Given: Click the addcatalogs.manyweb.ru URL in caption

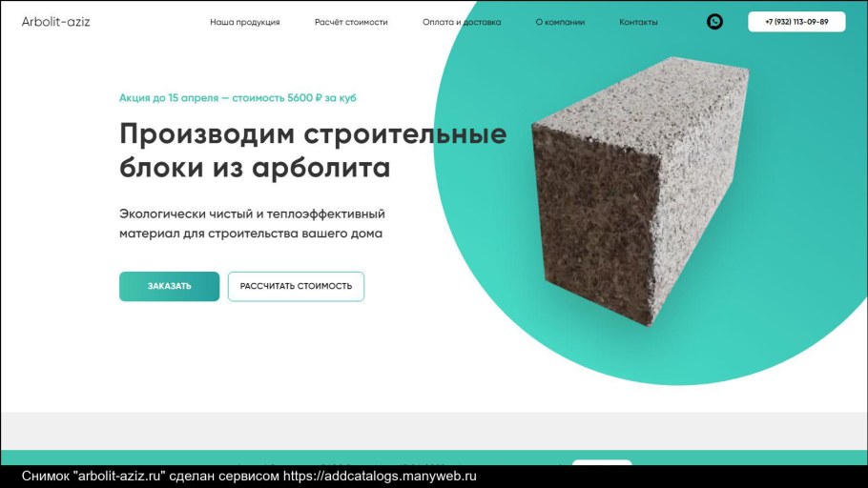Looking at the screenshot, I should point(380,477).
